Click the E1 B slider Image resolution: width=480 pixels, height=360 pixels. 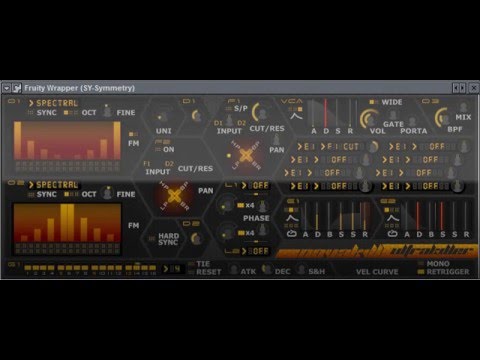click(329, 215)
